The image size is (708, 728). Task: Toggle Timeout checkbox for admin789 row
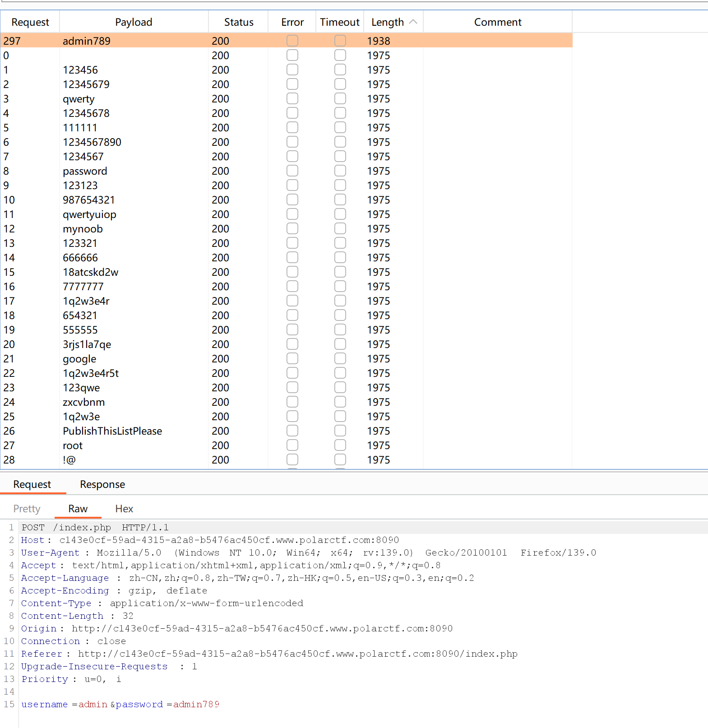point(340,41)
